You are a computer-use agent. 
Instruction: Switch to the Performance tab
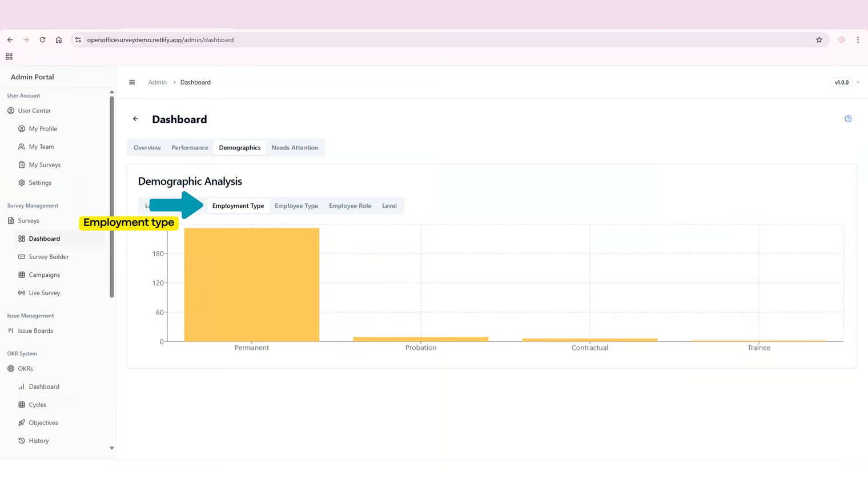(x=190, y=148)
